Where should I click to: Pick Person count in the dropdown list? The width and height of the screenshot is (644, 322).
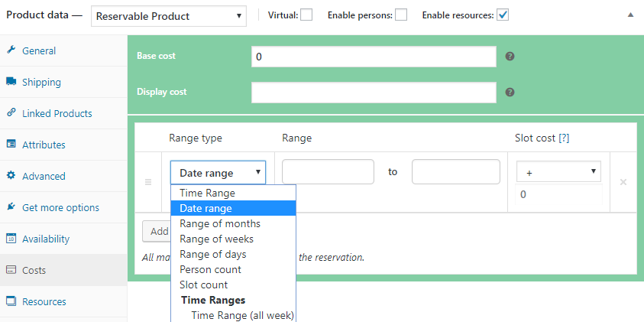pyautogui.click(x=210, y=269)
